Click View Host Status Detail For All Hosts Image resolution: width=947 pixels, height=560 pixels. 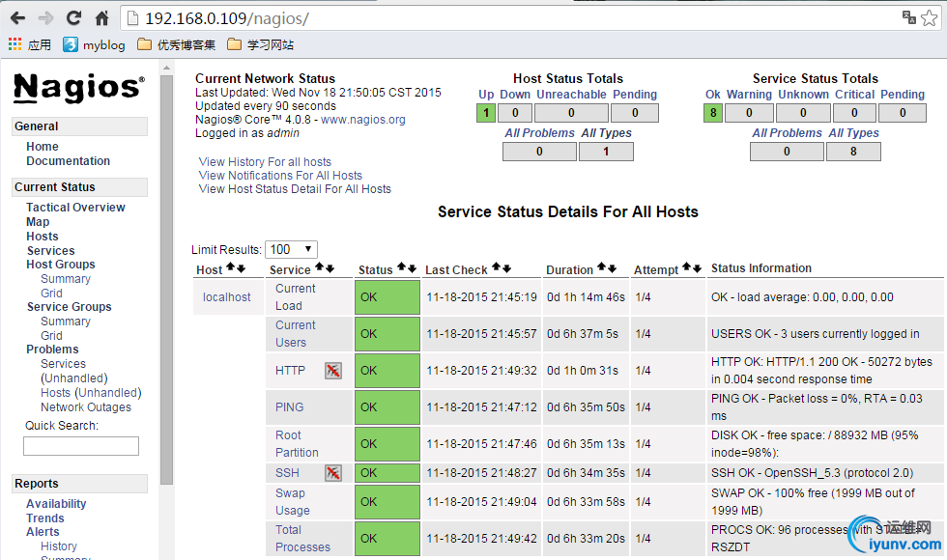tap(295, 189)
